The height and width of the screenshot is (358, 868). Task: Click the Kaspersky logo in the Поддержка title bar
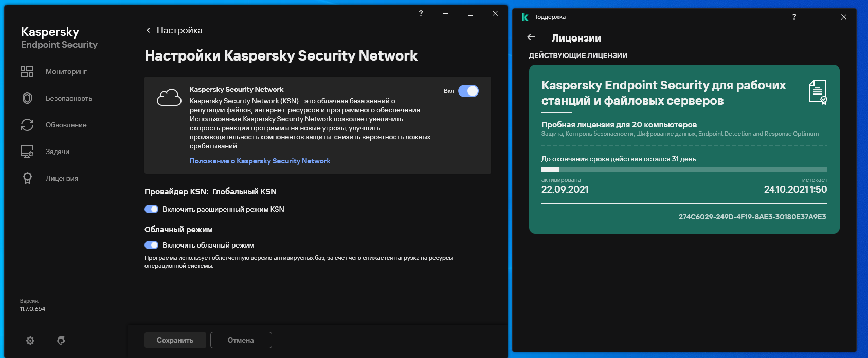(x=525, y=17)
